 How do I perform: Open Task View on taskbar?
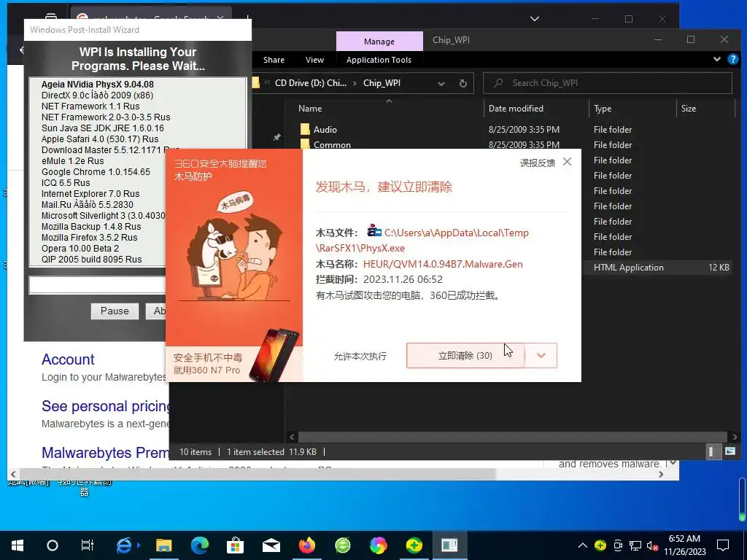coord(88,545)
